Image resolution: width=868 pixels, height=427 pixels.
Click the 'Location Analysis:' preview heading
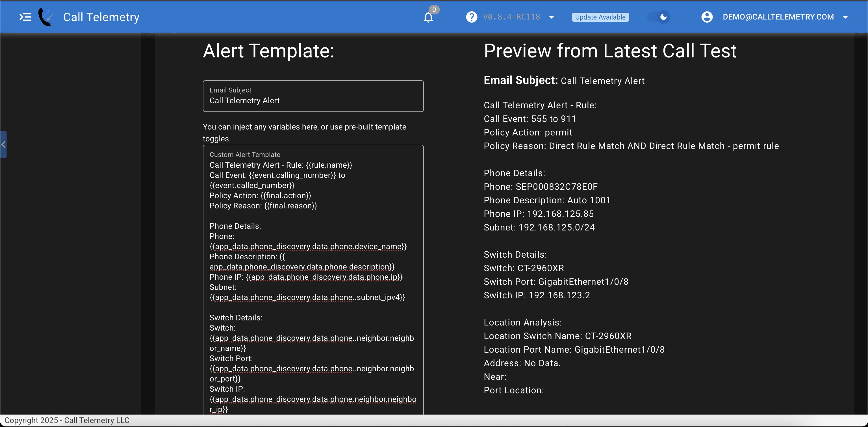(x=523, y=322)
